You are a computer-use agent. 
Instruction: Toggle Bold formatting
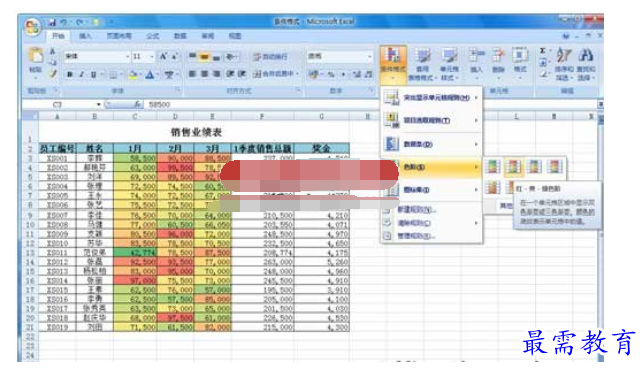[x=70, y=75]
